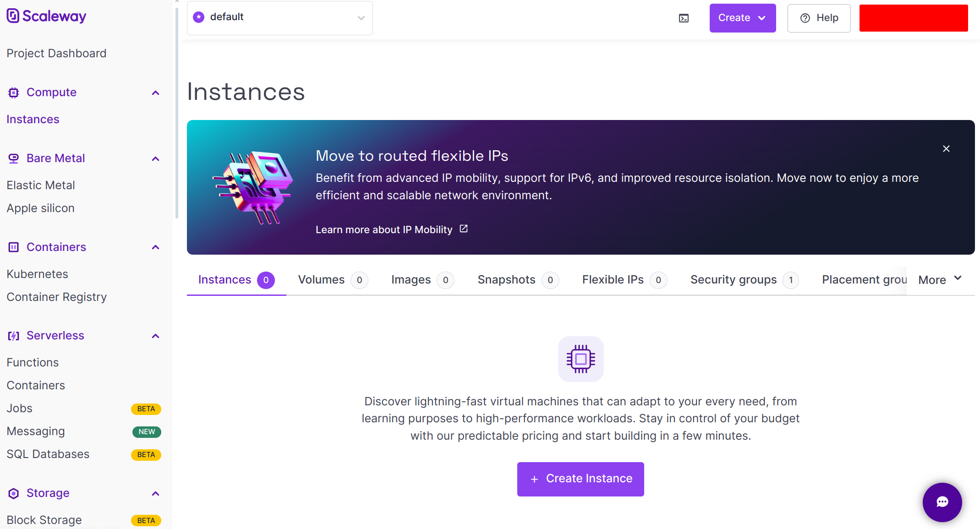The height and width of the screenshot is (529, 980).
Task: Click the Containers section icon
Action: tap(14, 247)
